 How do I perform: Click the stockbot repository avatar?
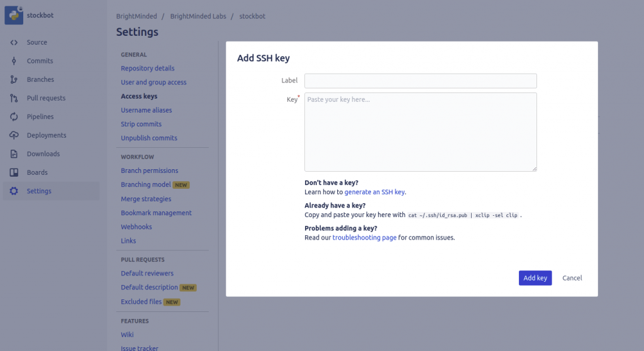pos(14,15)
